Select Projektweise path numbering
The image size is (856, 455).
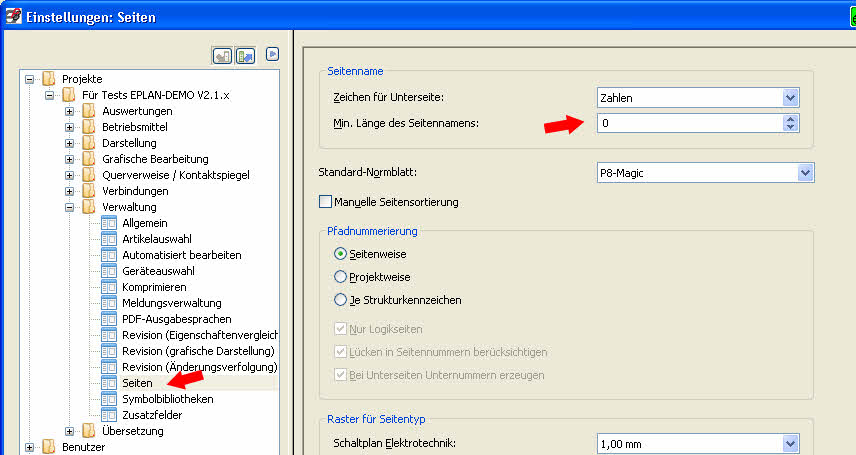tap(340, 276)
